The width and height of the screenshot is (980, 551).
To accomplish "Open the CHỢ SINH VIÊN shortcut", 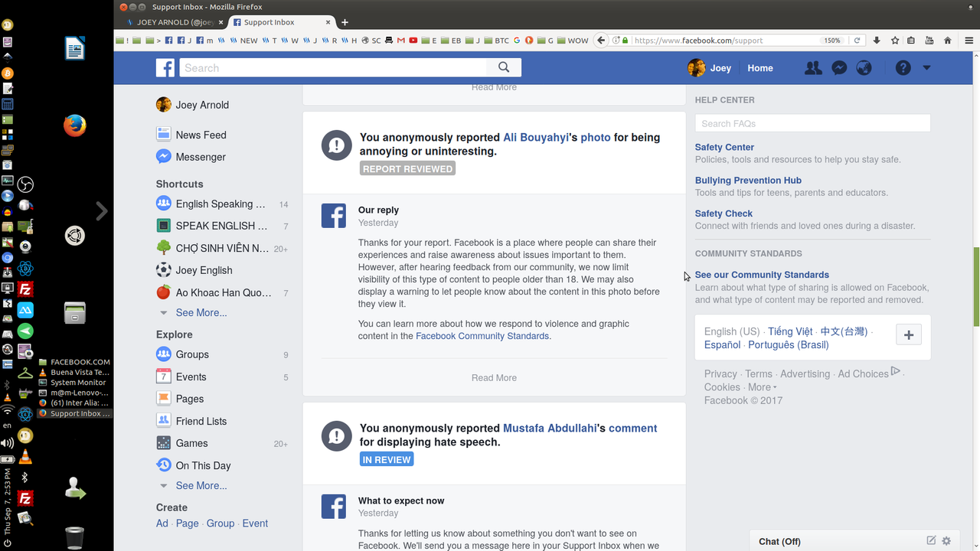I will click(222, 248).
